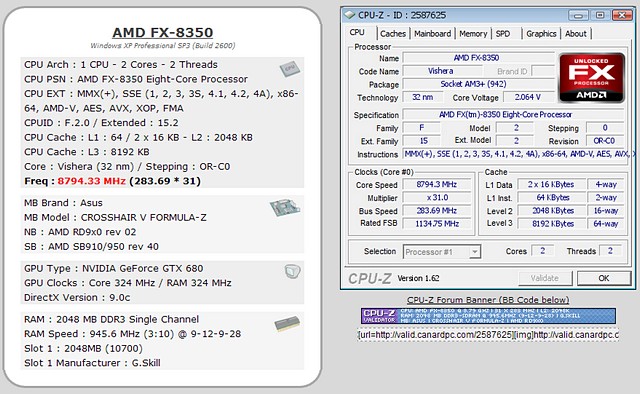This screenshot has height=394, width=640.
Task: Click the 'Windows XP Professional SP3 (Build 2600)' subtitle
Action: click(162, 46)
